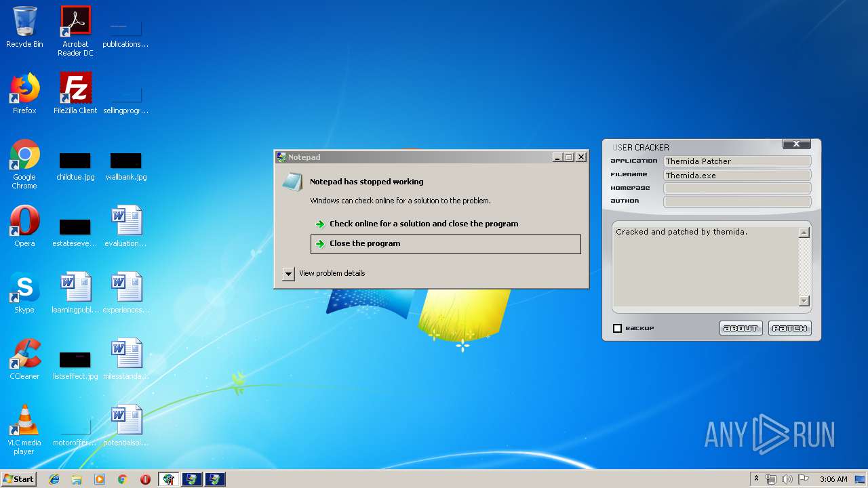Open Opera from the taskbar

point(145,479)
